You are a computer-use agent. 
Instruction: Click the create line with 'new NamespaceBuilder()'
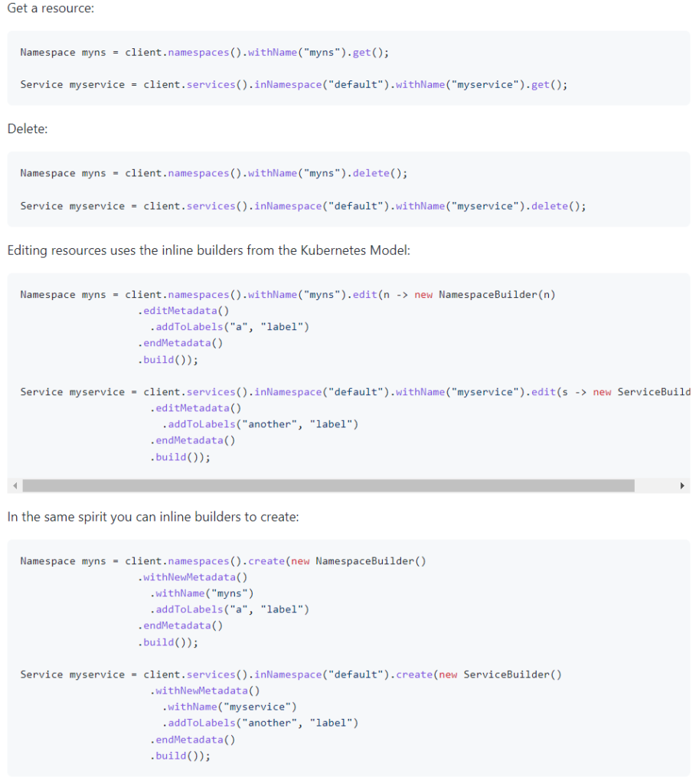point(223,561)
